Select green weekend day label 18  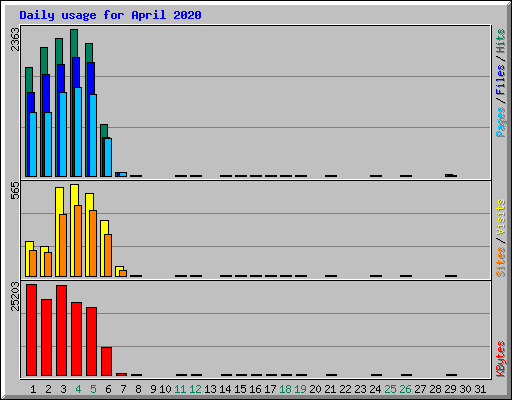point(285,389)
